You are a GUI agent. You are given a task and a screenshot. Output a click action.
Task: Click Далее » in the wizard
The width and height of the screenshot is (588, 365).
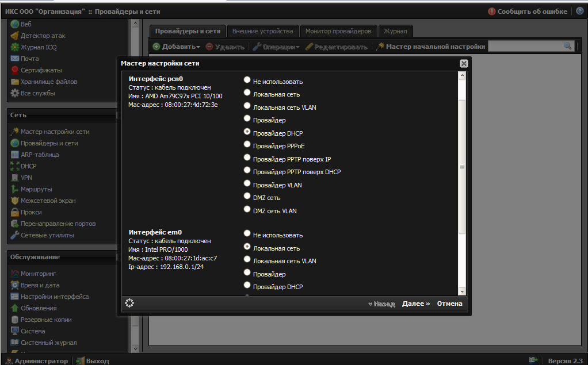[416, 303]
